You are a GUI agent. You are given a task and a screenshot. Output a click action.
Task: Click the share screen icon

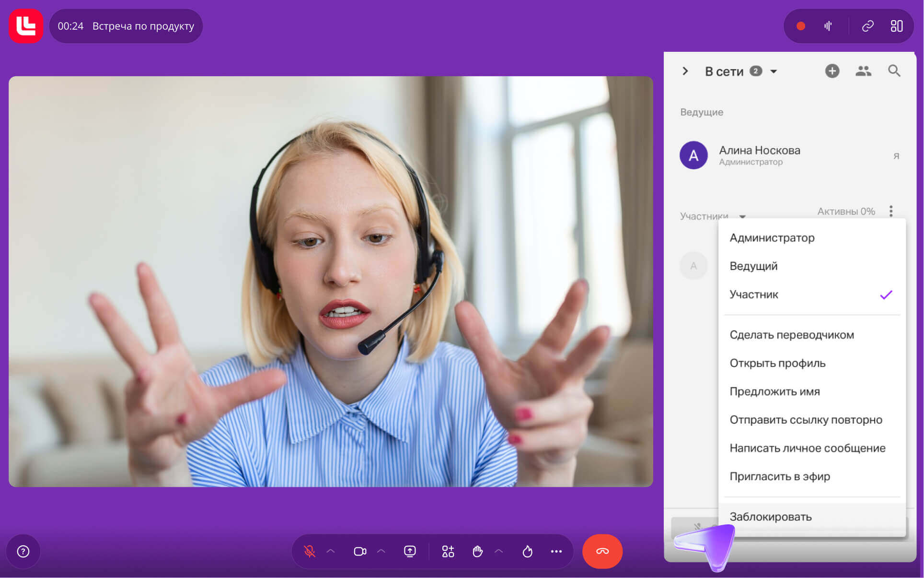410,552
